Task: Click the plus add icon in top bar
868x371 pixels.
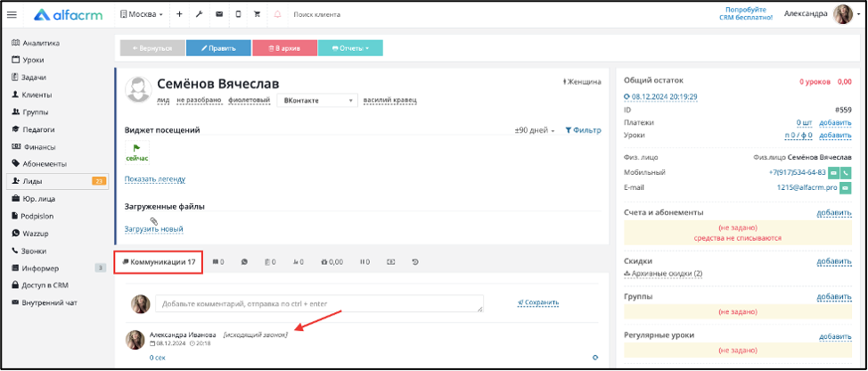Action: [x=179, y=15]
